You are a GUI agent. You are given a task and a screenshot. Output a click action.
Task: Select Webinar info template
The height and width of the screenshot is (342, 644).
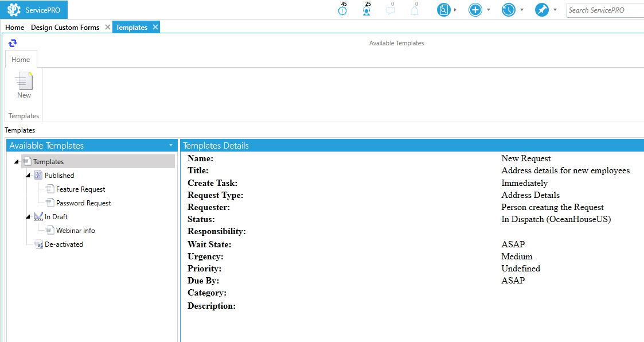coord(76,230)
